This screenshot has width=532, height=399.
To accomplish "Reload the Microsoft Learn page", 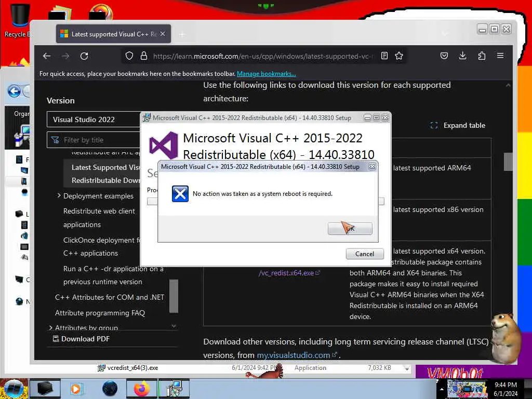I will 84,56.
